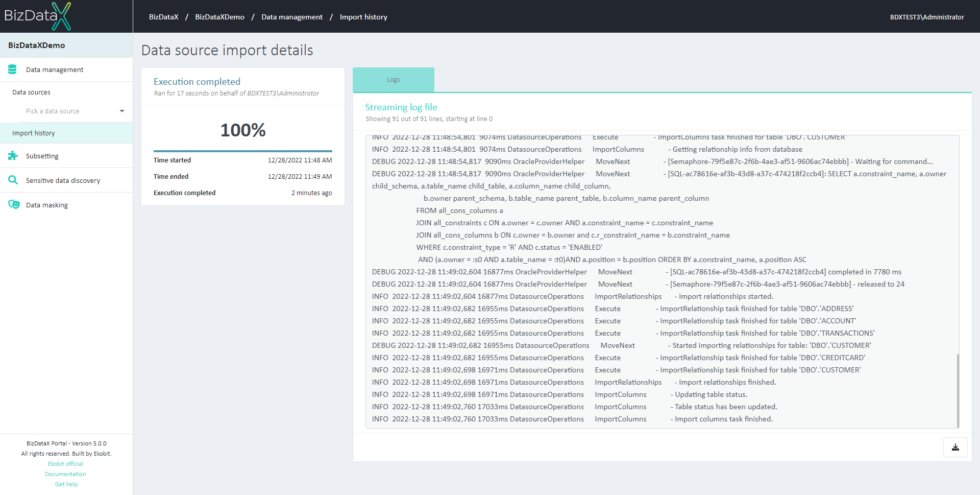Viewport: 980px width, 495px height.
Task: Click the BizDataXDemo breadcrumb link
Action: (x=219, y=17)
